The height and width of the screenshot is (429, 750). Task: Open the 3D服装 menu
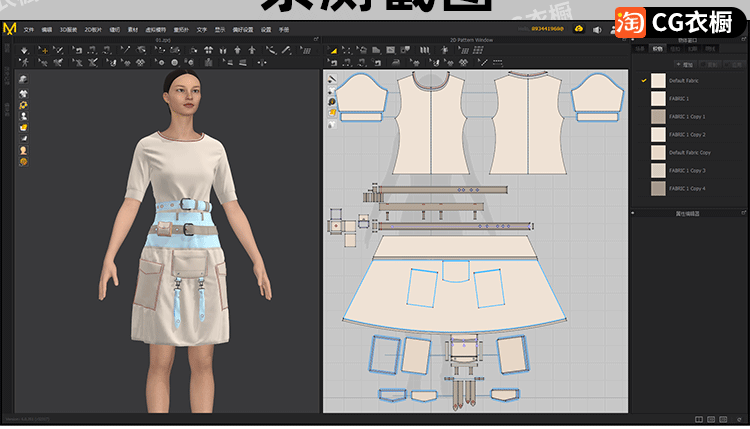[x=67, y=30]
